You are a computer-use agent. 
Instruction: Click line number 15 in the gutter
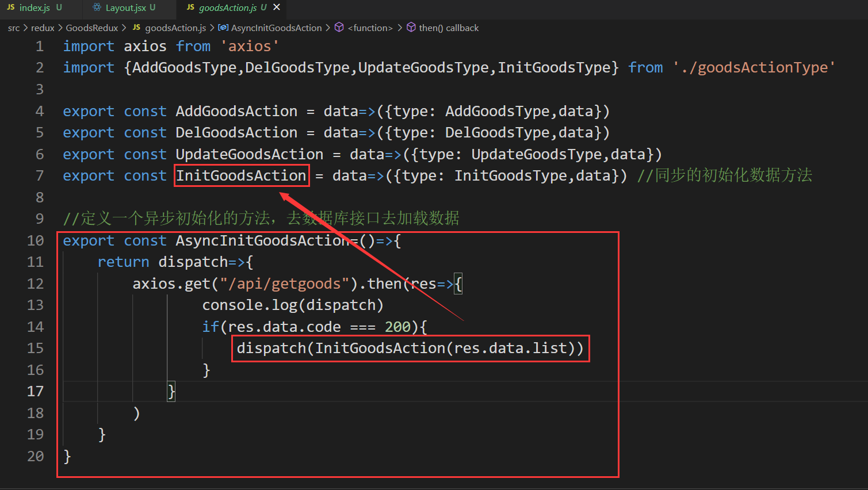(36, 348)
